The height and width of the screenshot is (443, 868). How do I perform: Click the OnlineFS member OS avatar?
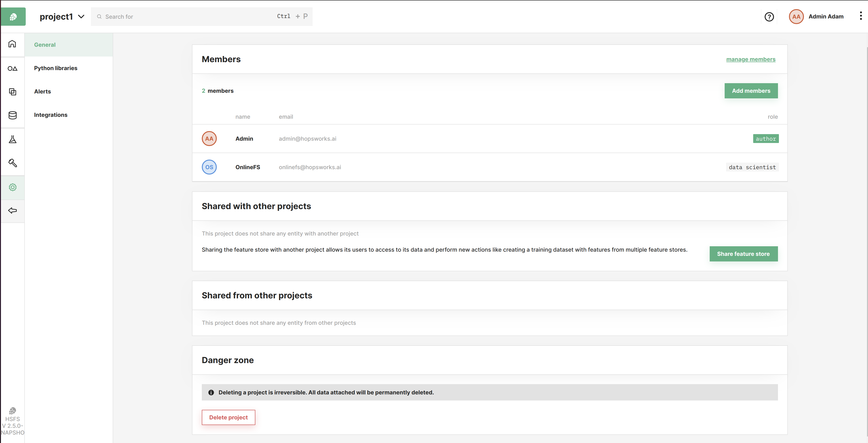pos(209,167)
